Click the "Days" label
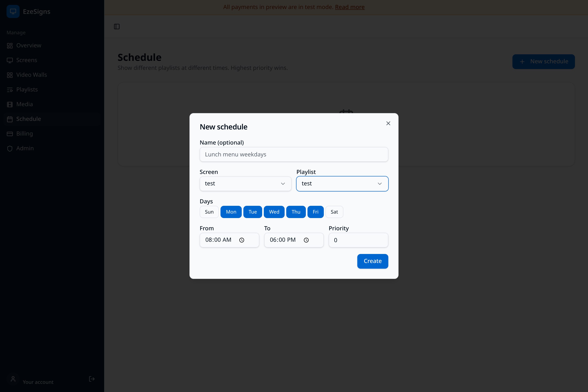588x392 pixels. (x=206, y=202)
